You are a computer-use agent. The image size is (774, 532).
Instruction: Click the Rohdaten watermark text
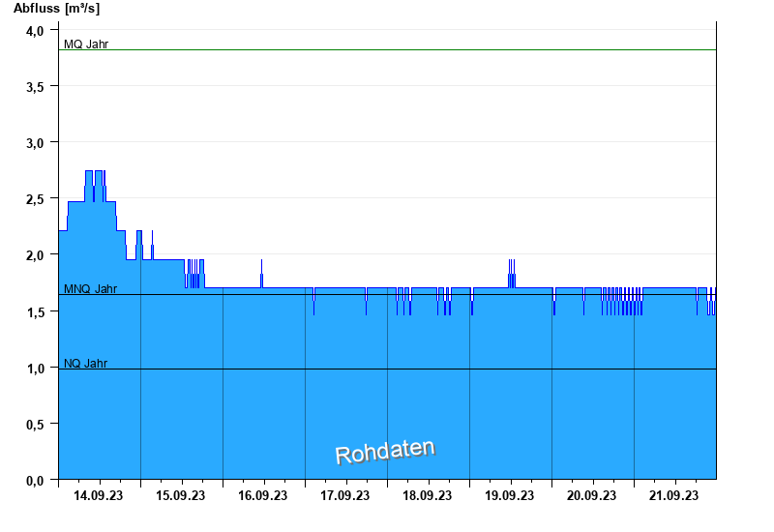(x=385, y=452)
